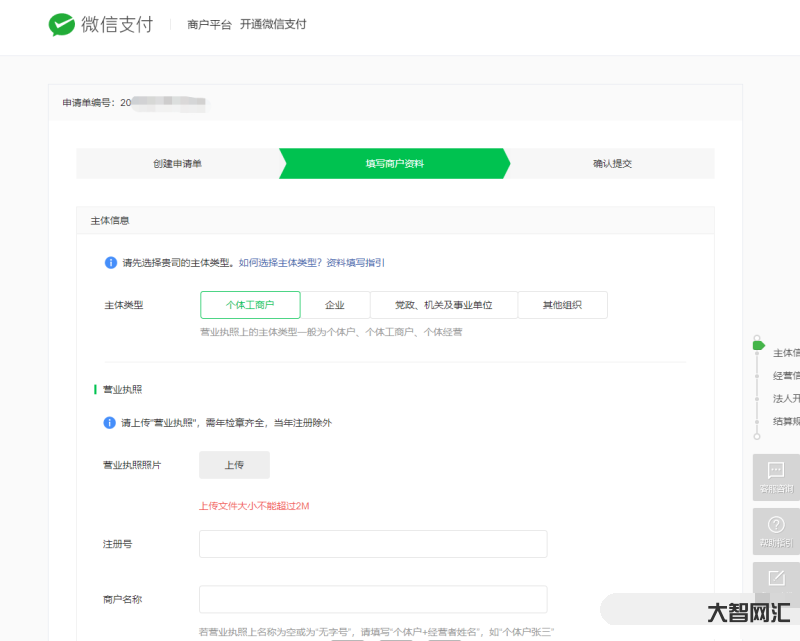Open the 帮助指引 question mark icon
Viewport: 800px width, 641px height.
(776, 525)
